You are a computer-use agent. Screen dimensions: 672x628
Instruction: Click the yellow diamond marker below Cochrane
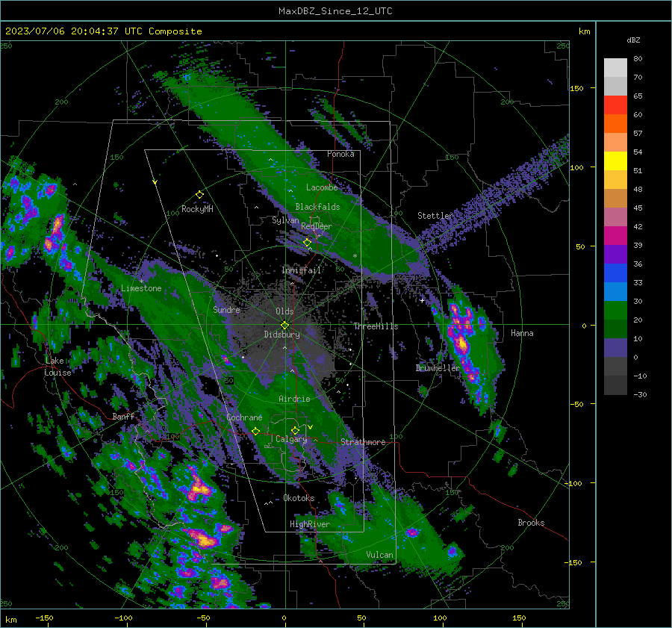click(x=255, y=432)
